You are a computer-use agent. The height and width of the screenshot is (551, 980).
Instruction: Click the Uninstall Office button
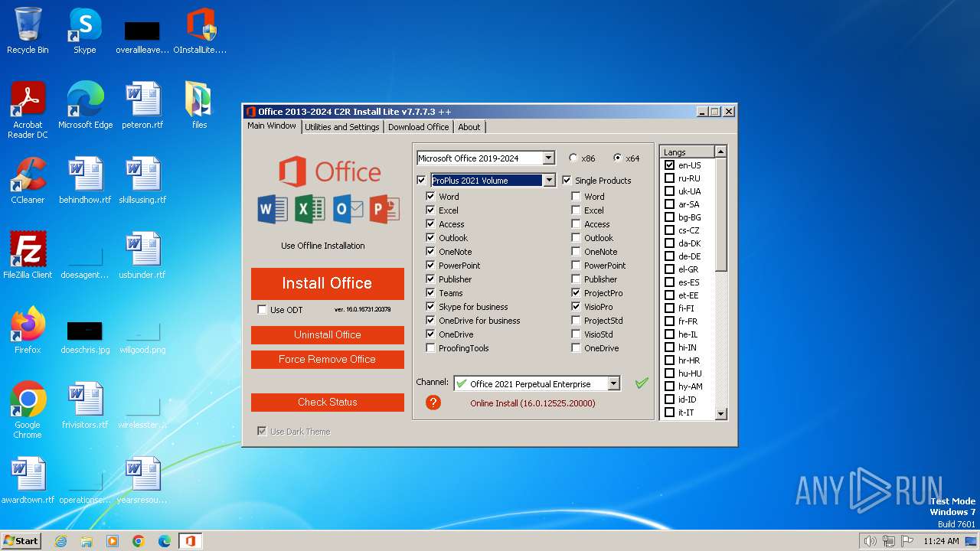[327, 335]
